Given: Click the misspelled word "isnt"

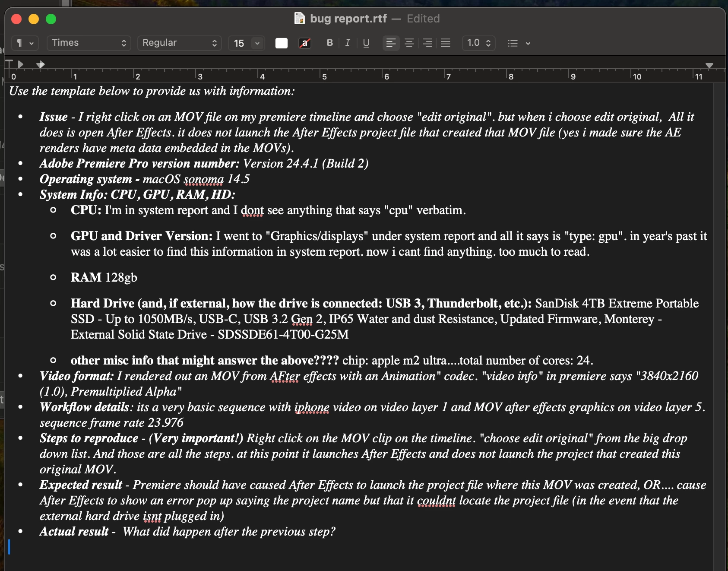Looking at the screenshot, I should (152, 516).
